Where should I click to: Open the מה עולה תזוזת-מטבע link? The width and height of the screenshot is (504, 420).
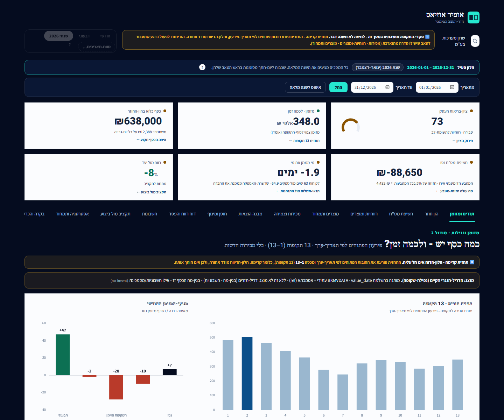point(454,191)
